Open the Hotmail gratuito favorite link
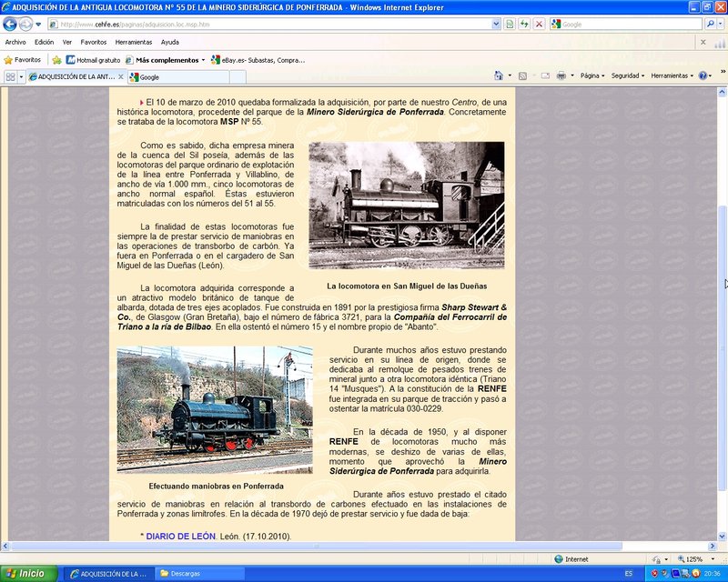Image resolution: width=728 pixels, height=582 pixels. 94,60
